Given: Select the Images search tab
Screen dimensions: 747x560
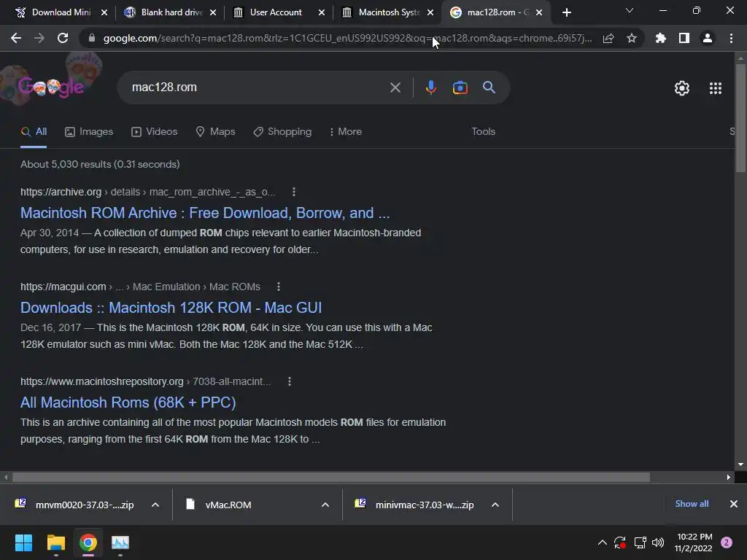Looking at the screenshot, I should click(89, 132).
